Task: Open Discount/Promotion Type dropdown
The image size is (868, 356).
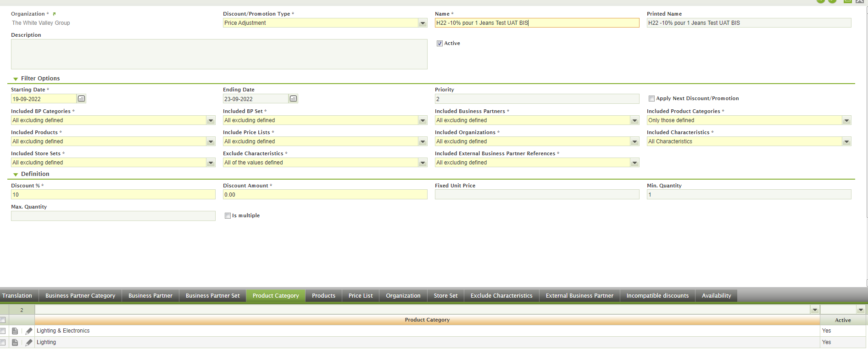Action: 423,23
